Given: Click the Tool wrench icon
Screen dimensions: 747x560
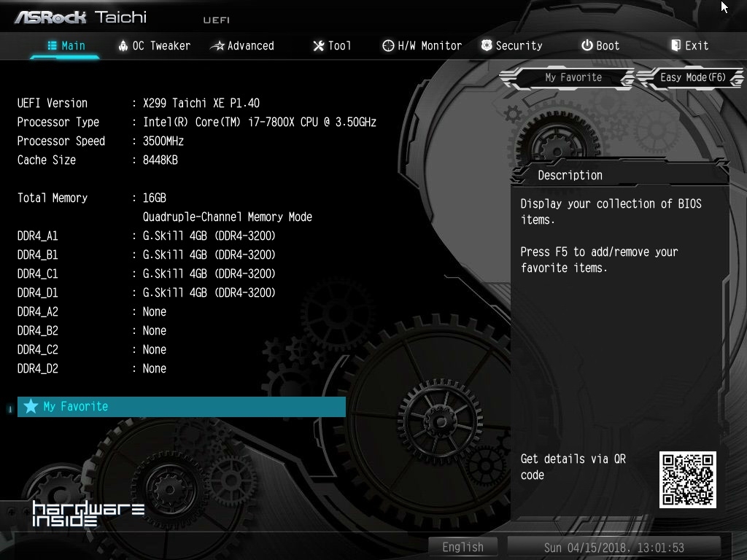Looking at the screenshot, I should click(318, 46).
